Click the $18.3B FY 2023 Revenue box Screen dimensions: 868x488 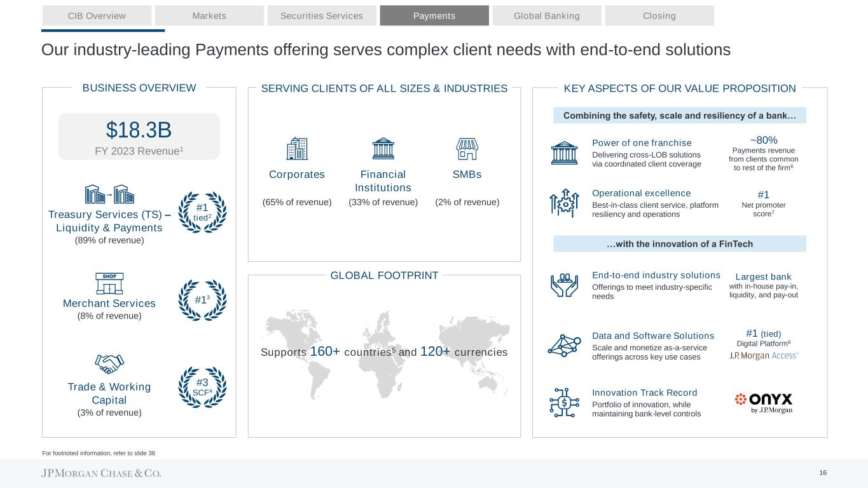pyautogui.click(x=139, y=137)
